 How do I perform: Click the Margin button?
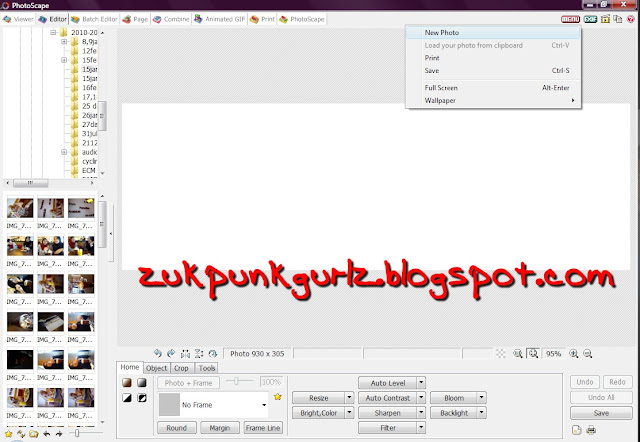220,428
